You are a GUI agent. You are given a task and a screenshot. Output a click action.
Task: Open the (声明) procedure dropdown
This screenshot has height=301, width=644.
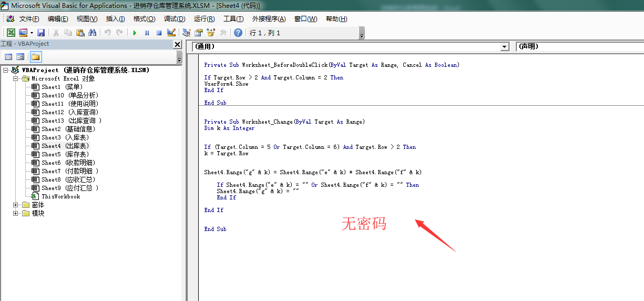pyautogui.click(x=580, y=46)
